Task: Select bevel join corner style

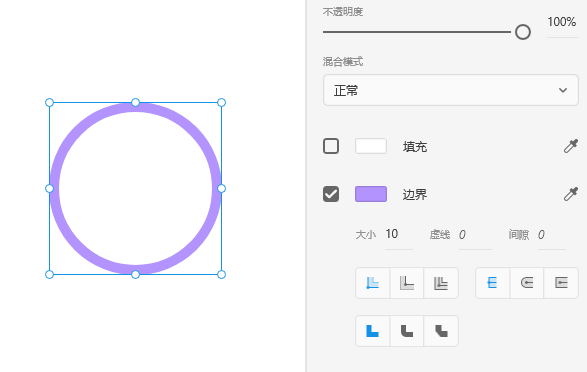Action: (x=441, y=331)
